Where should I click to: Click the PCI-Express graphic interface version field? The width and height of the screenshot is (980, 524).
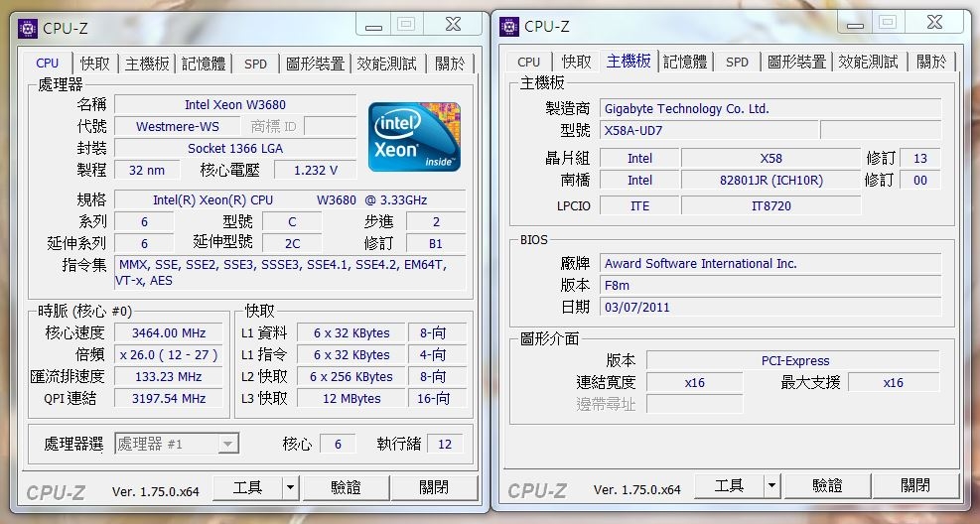793,361
